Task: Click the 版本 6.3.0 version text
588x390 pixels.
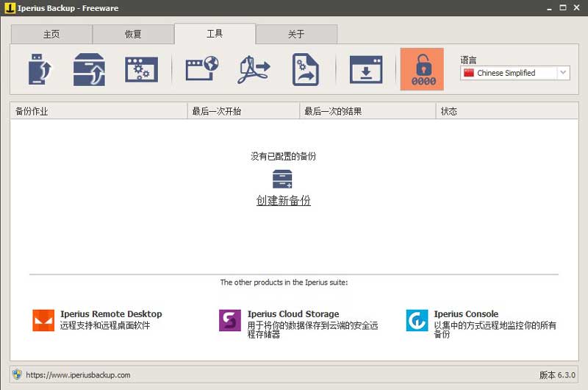Action: 557,375
